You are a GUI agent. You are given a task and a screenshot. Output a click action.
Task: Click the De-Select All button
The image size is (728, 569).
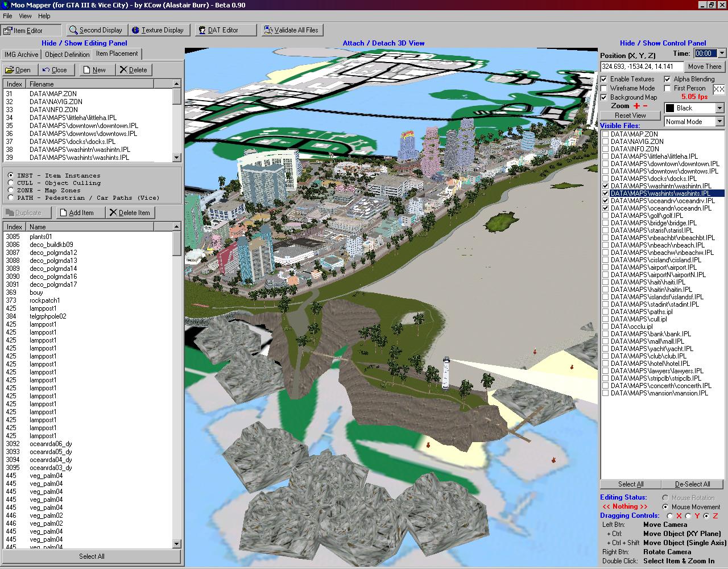point(693,484)
